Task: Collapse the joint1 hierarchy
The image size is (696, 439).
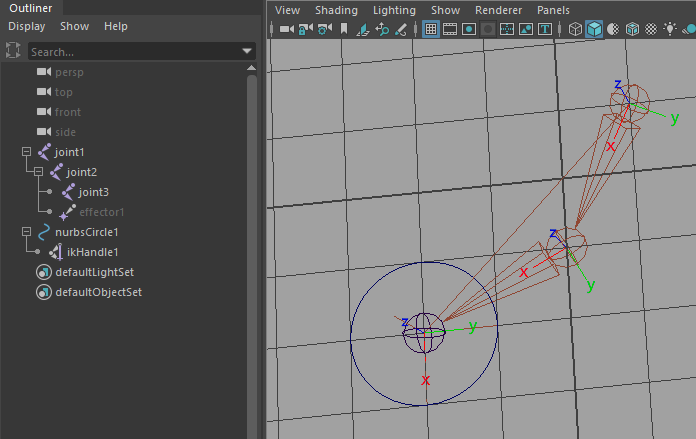Action: tap(27, 152)
